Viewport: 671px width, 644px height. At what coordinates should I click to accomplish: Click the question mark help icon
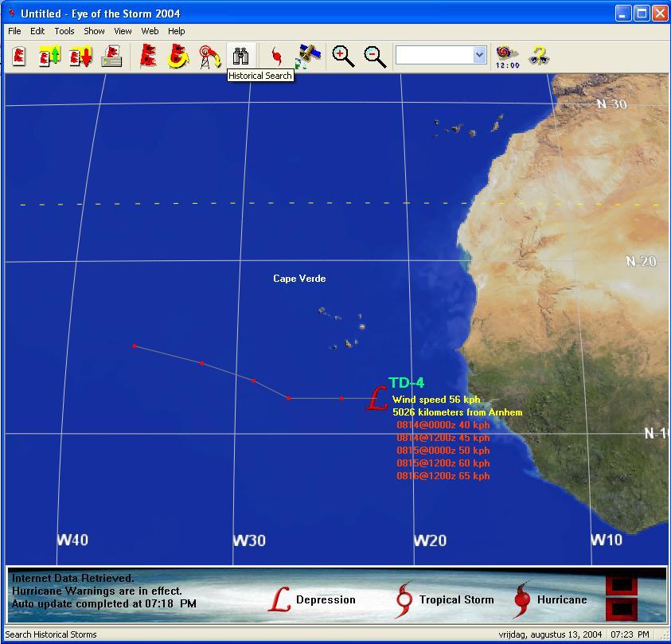click(539, 56)
